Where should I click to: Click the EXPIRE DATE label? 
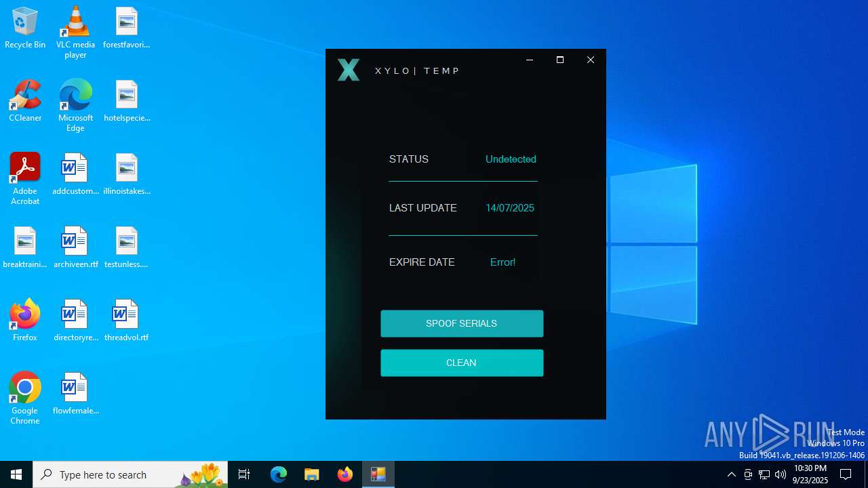click(x=422, y=262)
